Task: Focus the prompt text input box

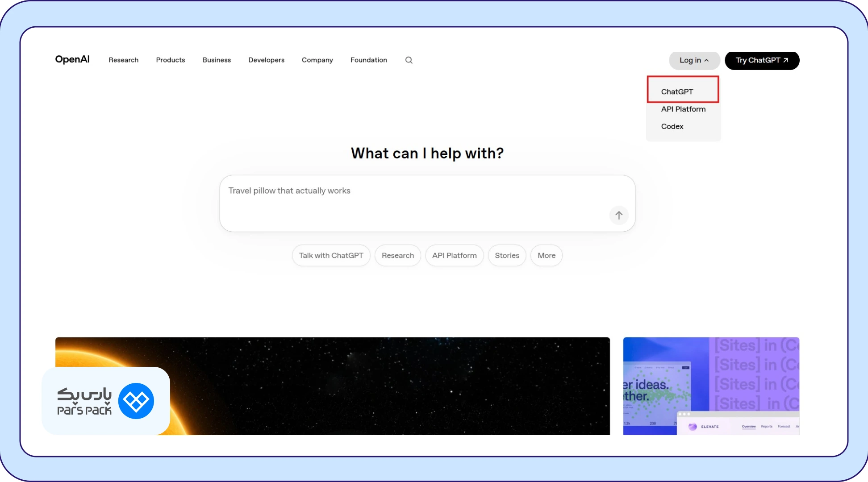Action: [x=427, y=203]
